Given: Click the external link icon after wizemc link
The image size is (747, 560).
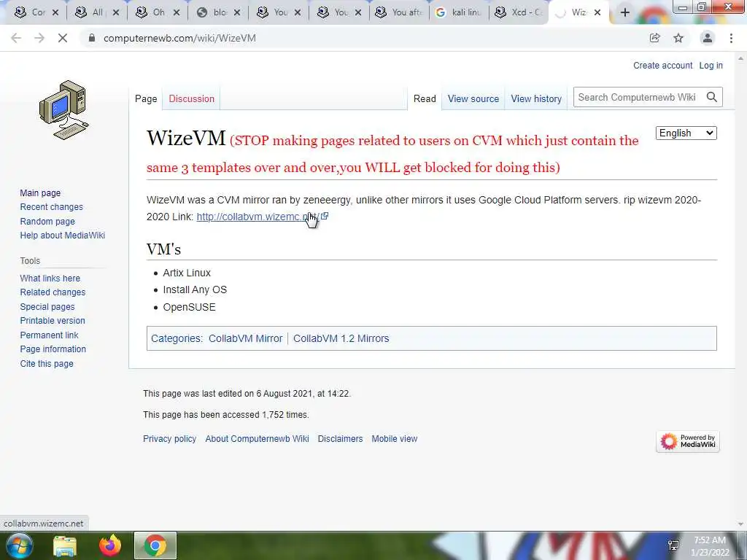Looking at the screenshot, I should pos(325,216).
